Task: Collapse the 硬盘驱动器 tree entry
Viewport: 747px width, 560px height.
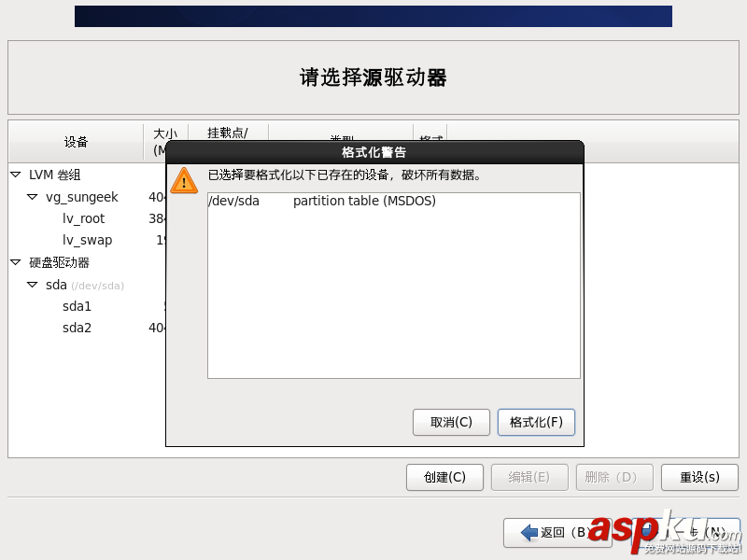Action: (15, 262)
